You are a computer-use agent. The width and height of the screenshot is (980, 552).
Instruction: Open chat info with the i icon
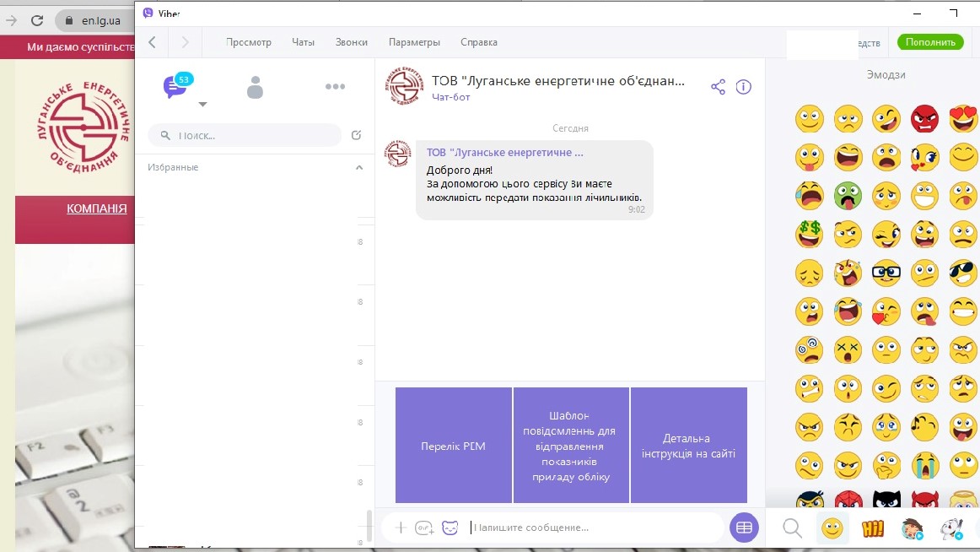tap(743, 87)
